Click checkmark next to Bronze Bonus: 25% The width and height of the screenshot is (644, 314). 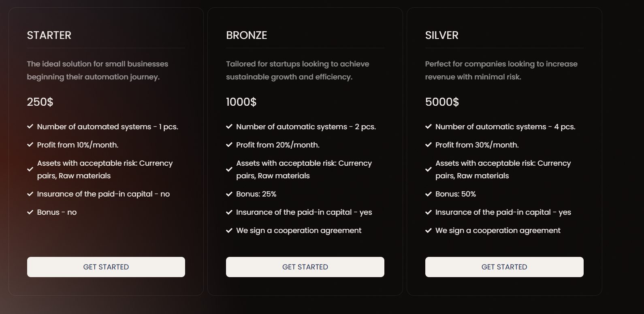(229, 194)
